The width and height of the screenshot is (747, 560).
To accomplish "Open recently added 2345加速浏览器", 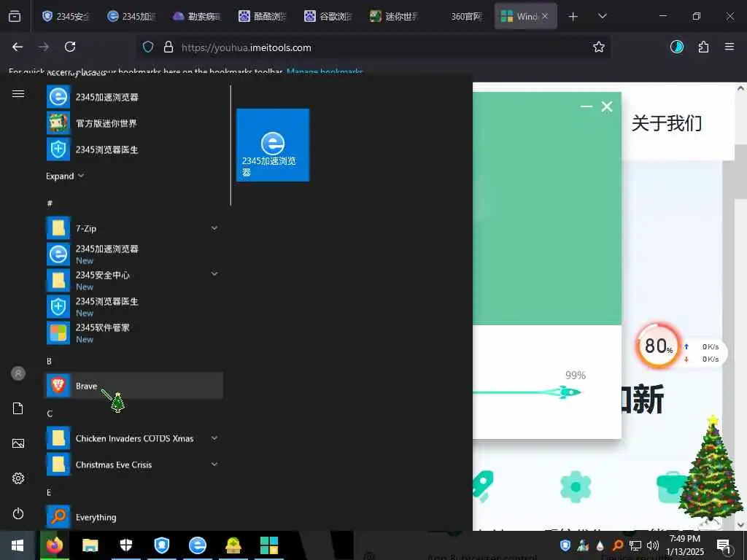I will click(x=133, y=97).
